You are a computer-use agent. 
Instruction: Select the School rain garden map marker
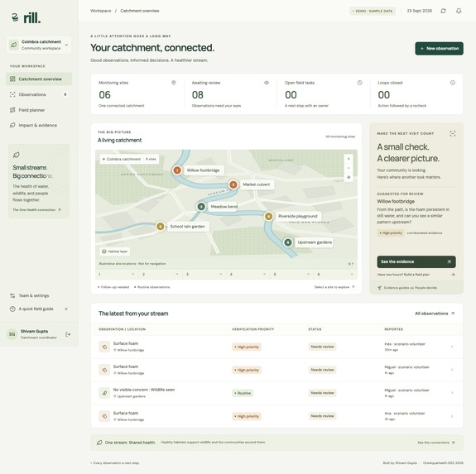tap(161, 227)
